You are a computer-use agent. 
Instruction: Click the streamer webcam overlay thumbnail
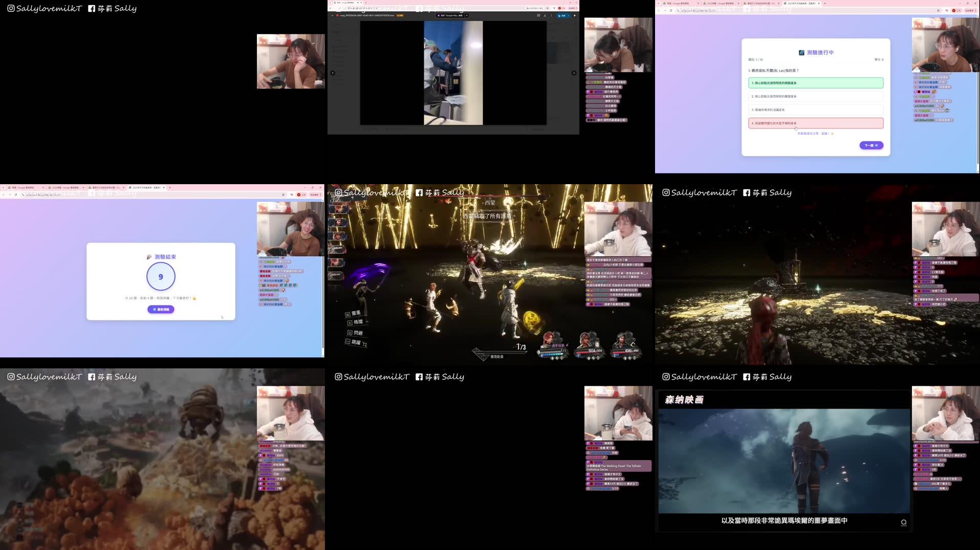tap(618, 225)
